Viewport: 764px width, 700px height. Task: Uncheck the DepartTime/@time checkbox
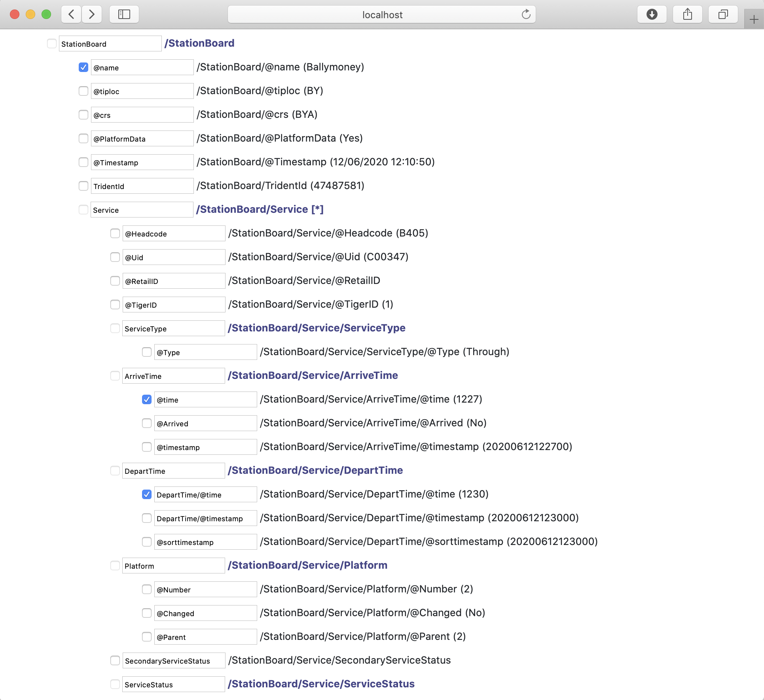coord(147,494)
